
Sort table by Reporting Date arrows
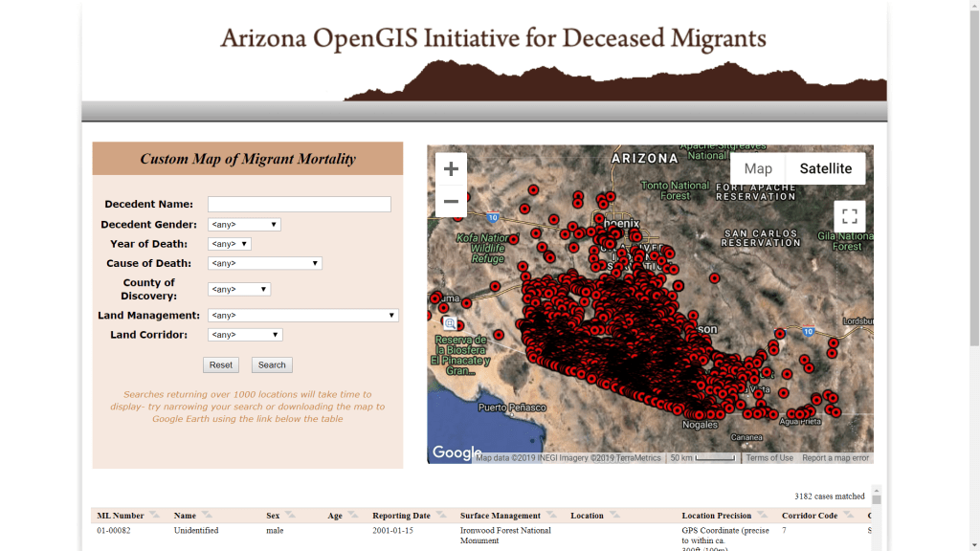[x=440, y=516]
